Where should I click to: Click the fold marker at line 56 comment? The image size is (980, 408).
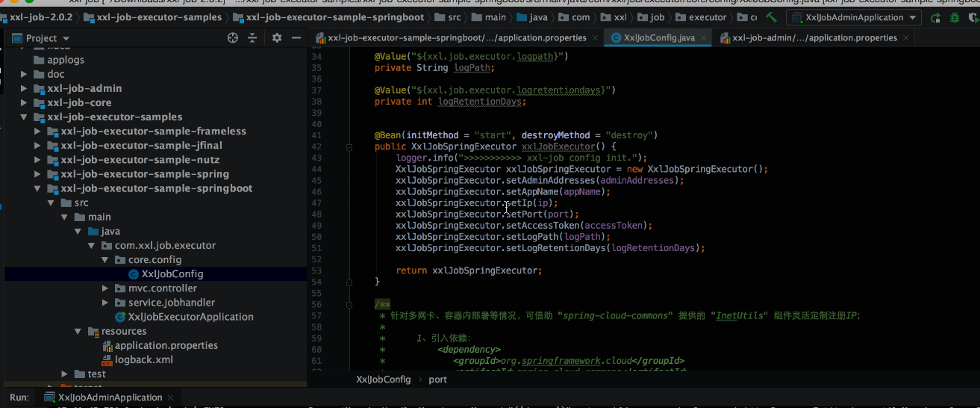click(349, 304)
